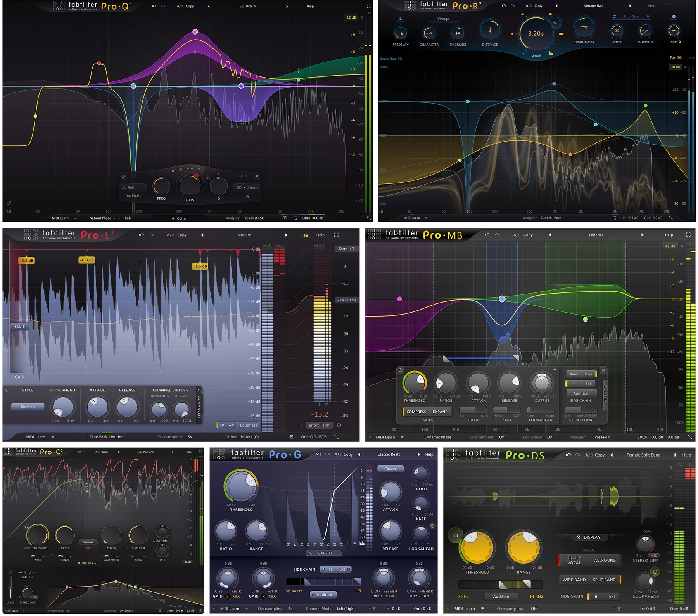
Task: Expand the SIDE CHAIN section in Pro-C3
Action: (87, 563)
